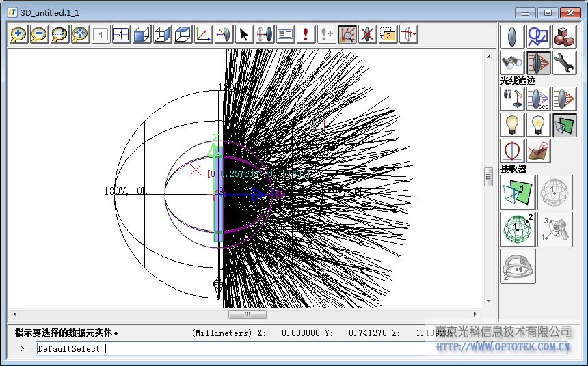Screen dimensions: 588x366
Task: Open the lens elements palette
Action: (512, 37)
